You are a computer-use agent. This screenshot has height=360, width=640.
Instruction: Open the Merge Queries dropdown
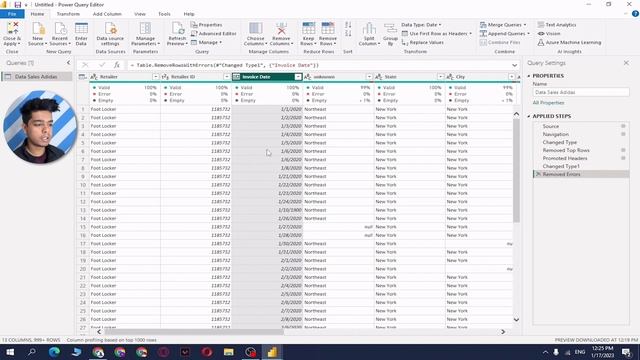tap(503, 25)
